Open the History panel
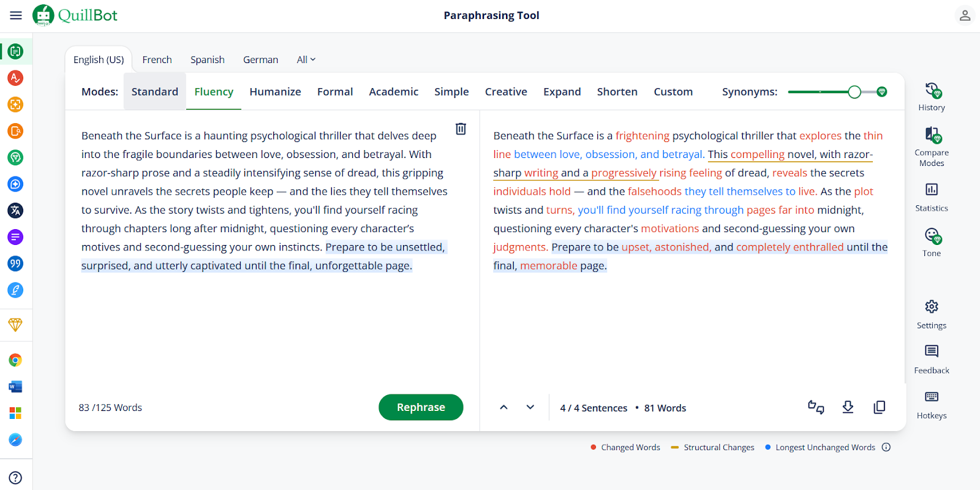980x490 pixels. point(932,97)
